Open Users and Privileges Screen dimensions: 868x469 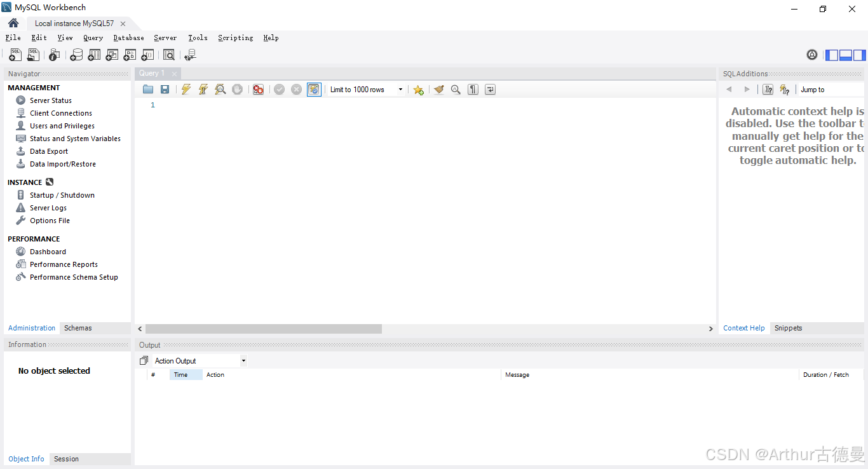point(62,126)
